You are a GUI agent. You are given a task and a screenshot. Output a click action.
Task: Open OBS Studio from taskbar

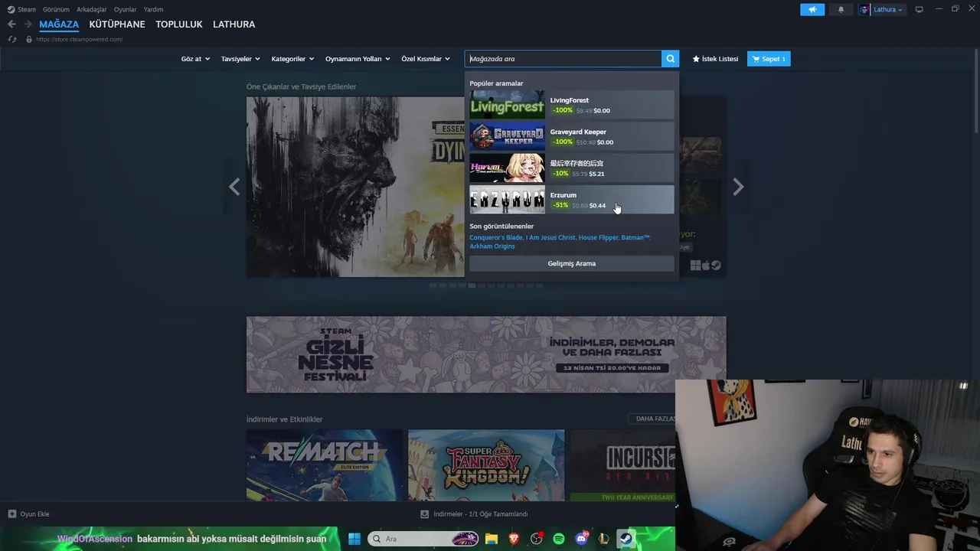pos(536,539)
